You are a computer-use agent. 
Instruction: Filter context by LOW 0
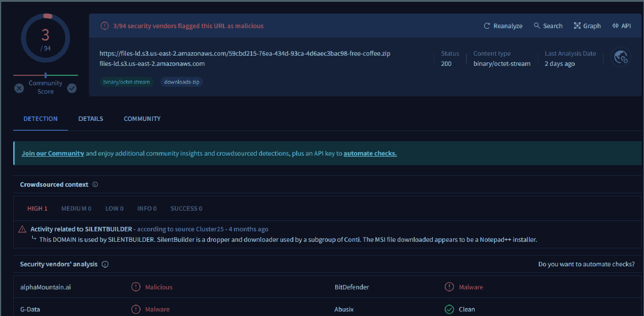pyautogui.click(x=114, y=208)
